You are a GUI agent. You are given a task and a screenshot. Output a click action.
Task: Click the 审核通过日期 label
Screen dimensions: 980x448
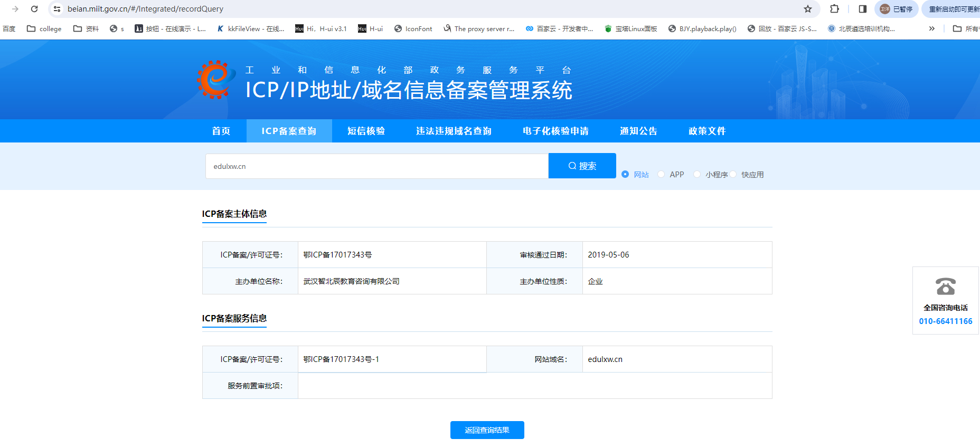pos(543,255)
